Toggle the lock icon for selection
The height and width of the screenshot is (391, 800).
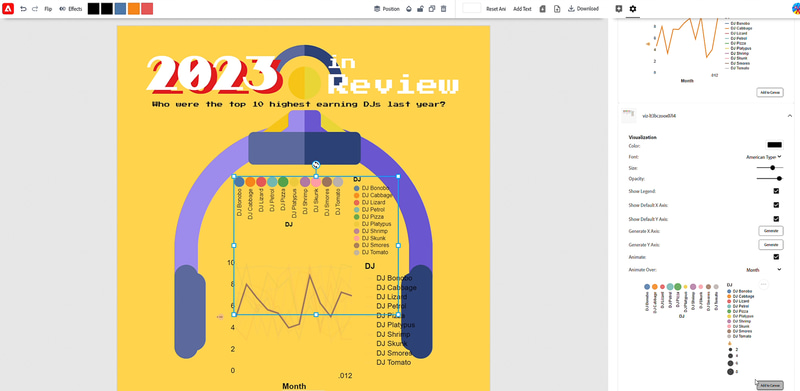pos(420,9)
